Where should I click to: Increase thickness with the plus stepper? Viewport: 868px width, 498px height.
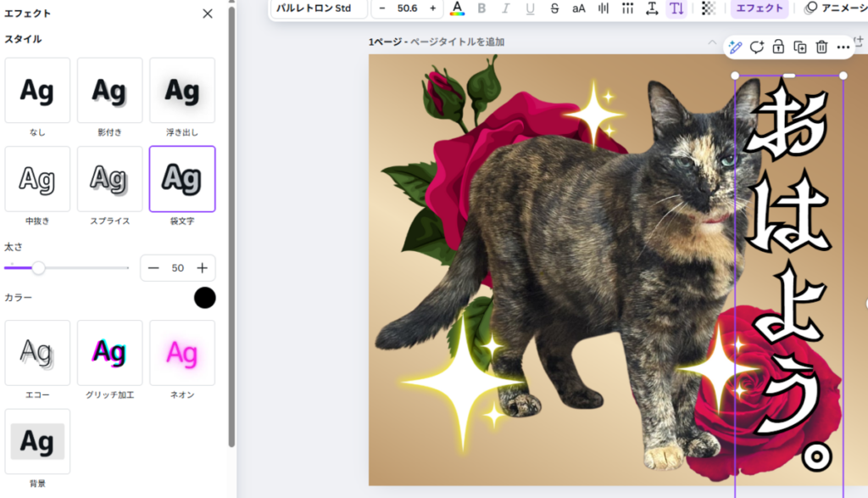pos(203,268)
